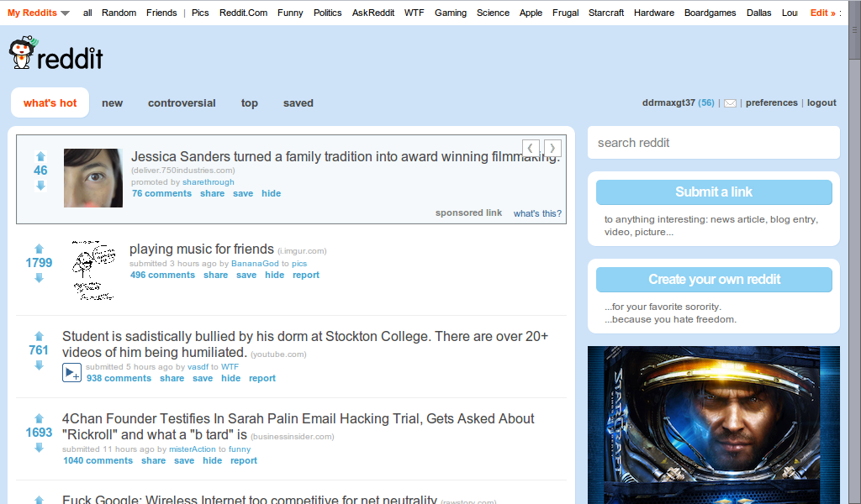Open the Science subreddit in top bar
This screenshot has width=861, height=504.
tap(493, 13)
